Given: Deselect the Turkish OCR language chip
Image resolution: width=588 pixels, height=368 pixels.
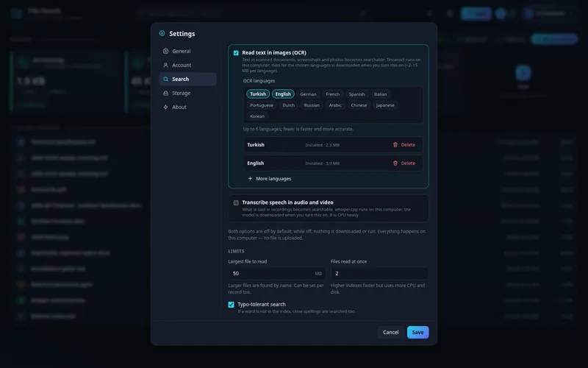Looking at the screenshot, I should click(x=258, y=94).
